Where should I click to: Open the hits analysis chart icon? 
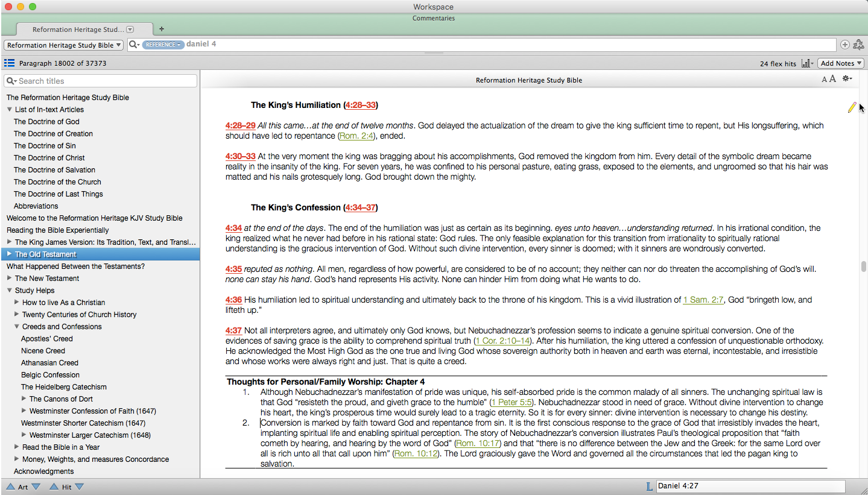coord(808,63)
